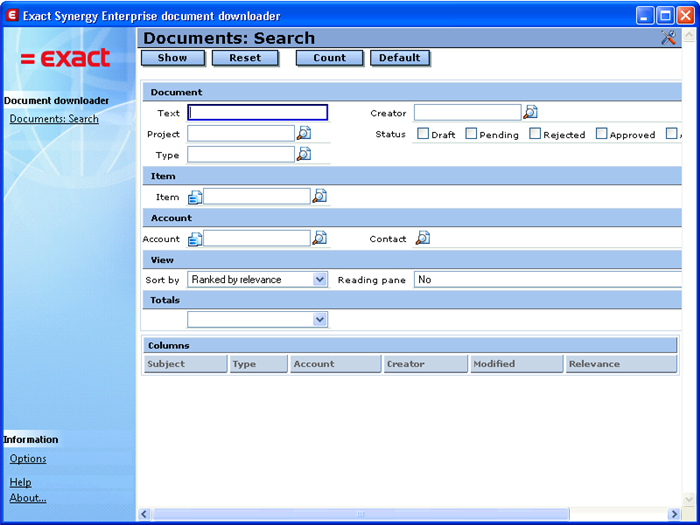Screen dimensions: 700x525
Task: Click the Reset button
Action: pos(245,58)
